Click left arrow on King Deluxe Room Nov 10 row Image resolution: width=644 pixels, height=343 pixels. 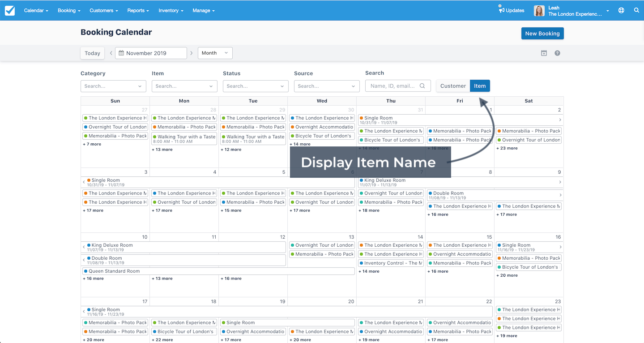tap(84, 247)
